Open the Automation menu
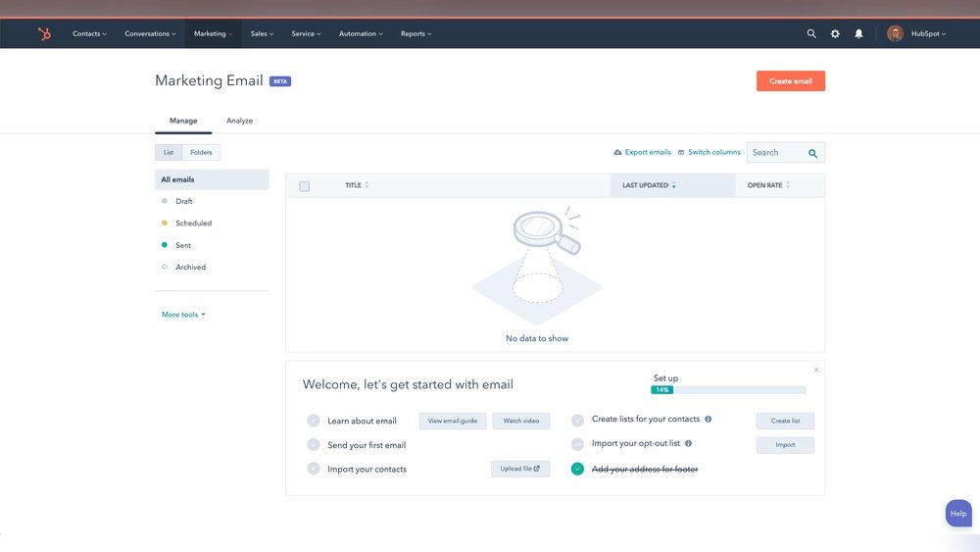The height and width of the screenshot is (552, 980). point(360,33)
